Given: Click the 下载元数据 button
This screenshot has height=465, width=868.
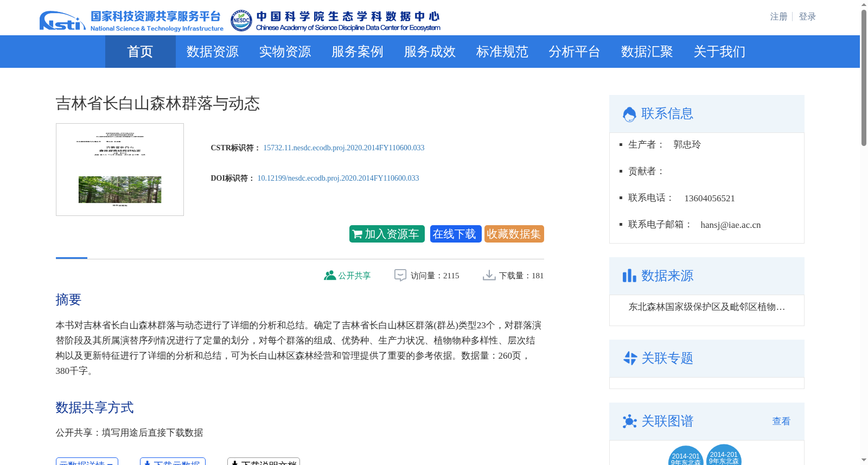Looking at the screenshot, I should tap(173, 461).
